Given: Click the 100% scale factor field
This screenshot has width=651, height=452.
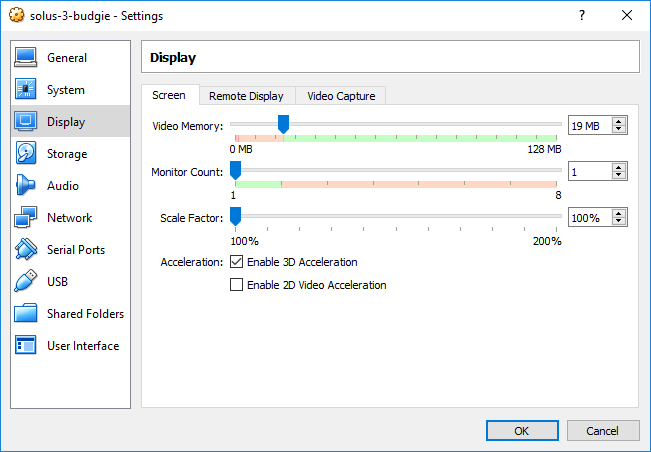Looking at the screenshot, I should pyautogui.click(x=590, y=217).
